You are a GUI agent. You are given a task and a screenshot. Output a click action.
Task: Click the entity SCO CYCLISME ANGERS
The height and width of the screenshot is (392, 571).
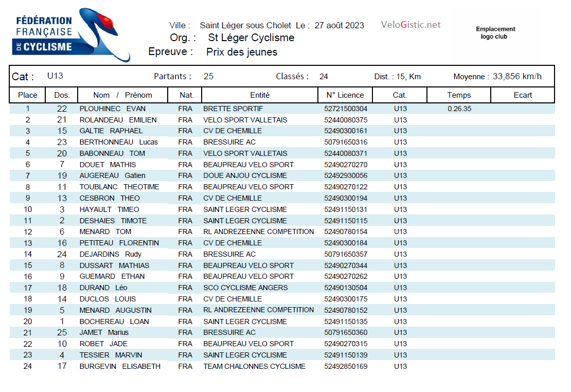click(x=245, y=288)
